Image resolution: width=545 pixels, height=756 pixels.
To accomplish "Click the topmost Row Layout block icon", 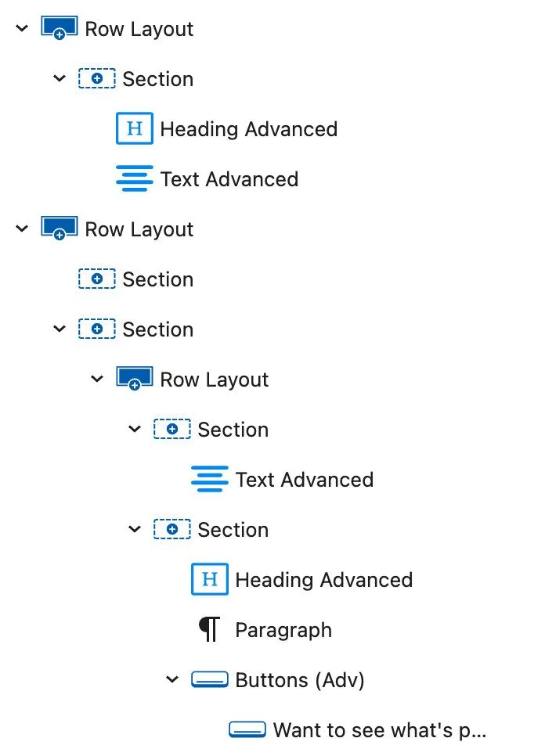I will [x=60, y=30].
